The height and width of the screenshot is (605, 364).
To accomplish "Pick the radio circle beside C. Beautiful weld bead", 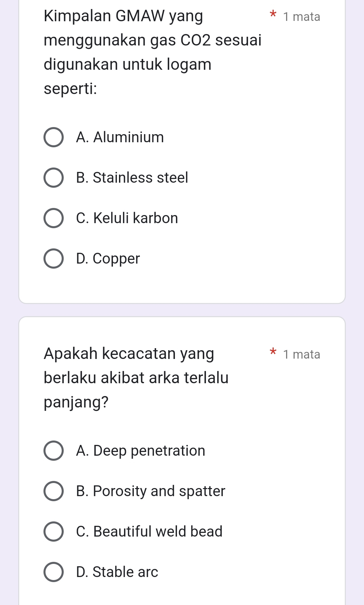I will (x=54, y=532).
